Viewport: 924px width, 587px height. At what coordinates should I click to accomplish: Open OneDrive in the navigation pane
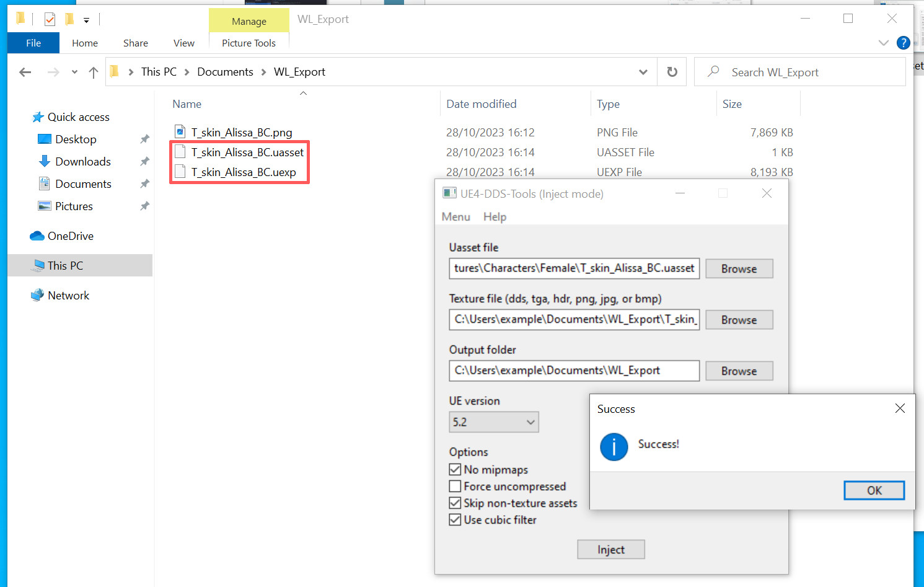pyautogui.click(x=70, y=236)
